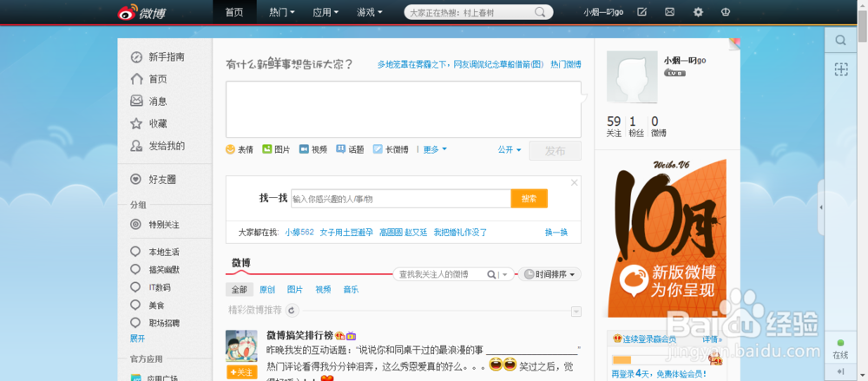This screenshot has width=868, height=381.
Task: Click the magnifier in top search box
Action: pos(540,12)
